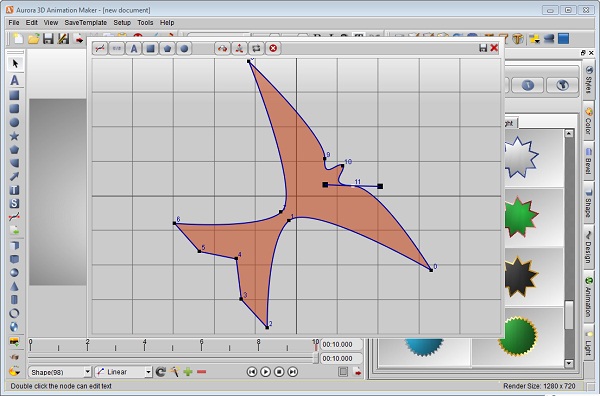Stop the animation playback

279,372
